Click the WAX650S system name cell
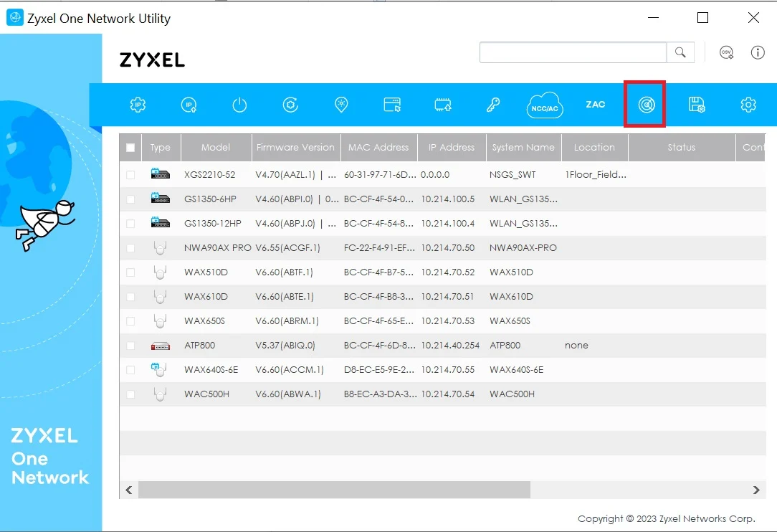Viewport: 777px width, 532px height. click(510, 320)
